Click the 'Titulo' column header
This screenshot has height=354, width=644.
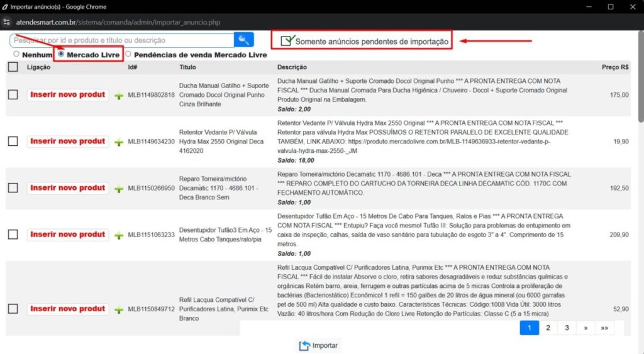click(187, 67)
